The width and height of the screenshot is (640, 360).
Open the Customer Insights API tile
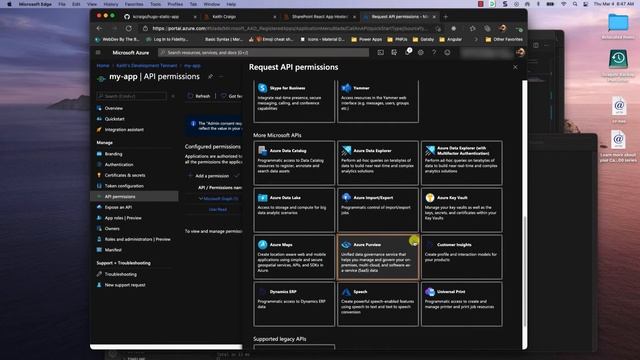coord(461,257)
